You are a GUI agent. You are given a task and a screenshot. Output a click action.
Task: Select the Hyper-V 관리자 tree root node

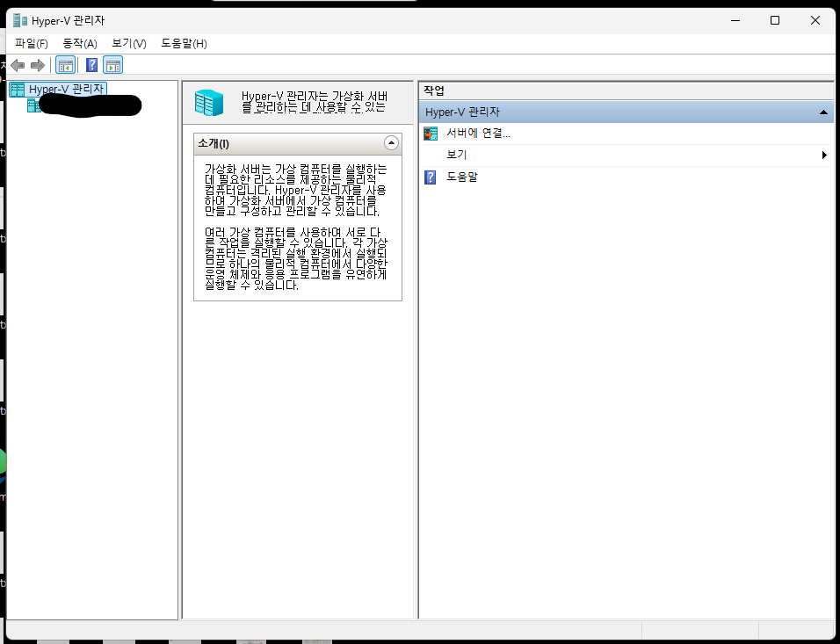coord(58,89)
